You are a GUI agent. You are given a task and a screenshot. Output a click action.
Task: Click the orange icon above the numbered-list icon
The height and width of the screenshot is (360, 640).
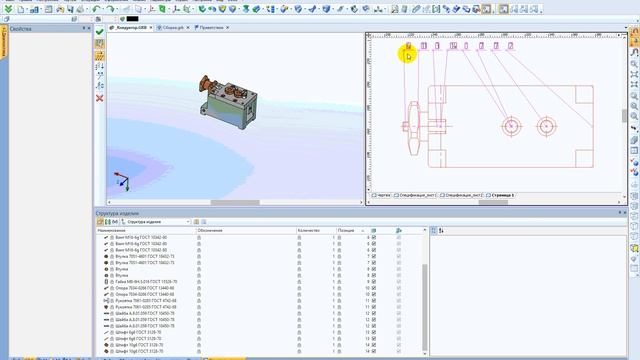100,56
